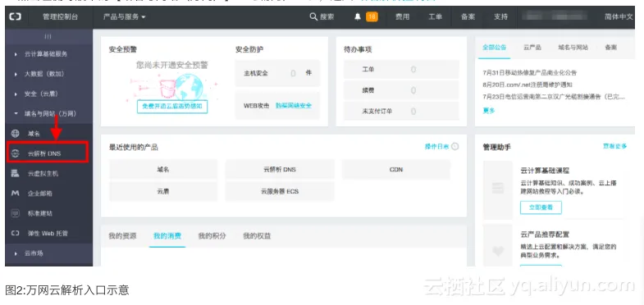Click the WEB攻击 row label
Viewport: 644px width, 305px height.
tap(256, 106)
